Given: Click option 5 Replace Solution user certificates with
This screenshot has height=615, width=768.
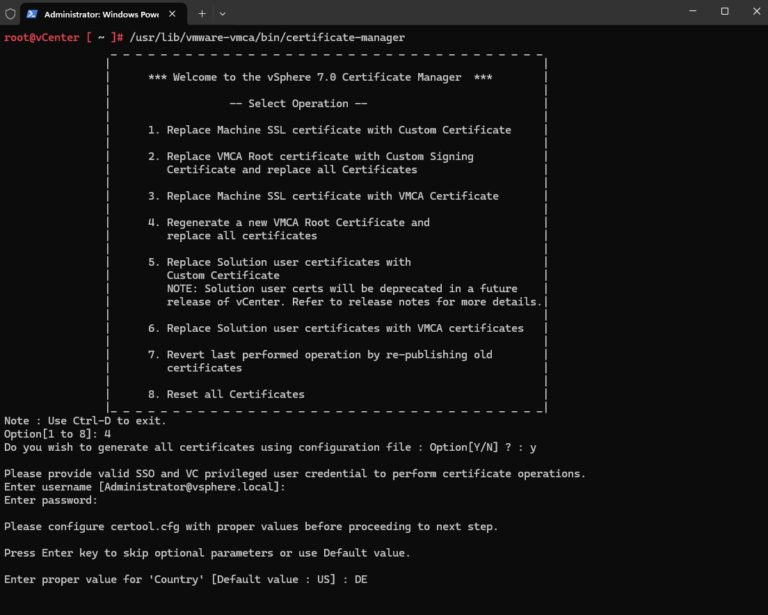Looking at the screenshot, I should pos(280,262).
